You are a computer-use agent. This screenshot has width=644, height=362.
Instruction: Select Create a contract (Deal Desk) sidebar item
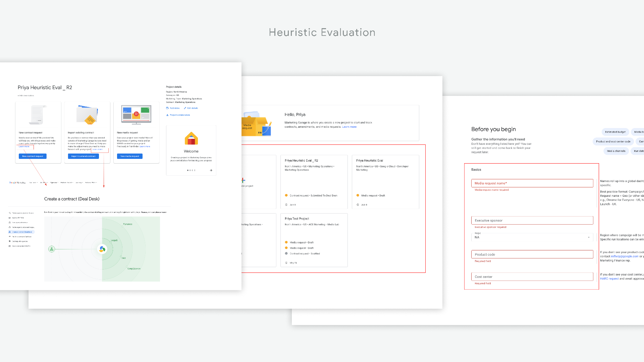tap(21, 232)
